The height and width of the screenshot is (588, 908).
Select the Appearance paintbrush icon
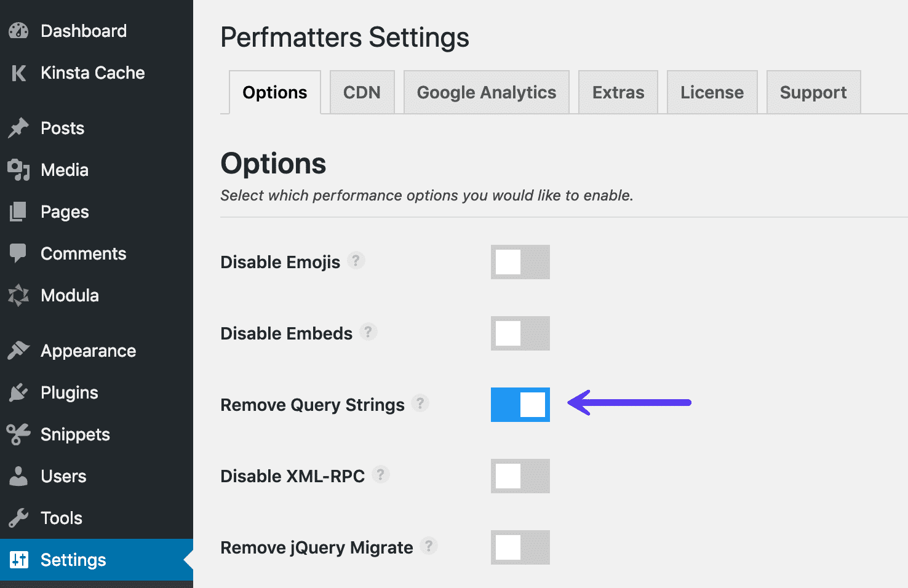click(x=18, y=350)
